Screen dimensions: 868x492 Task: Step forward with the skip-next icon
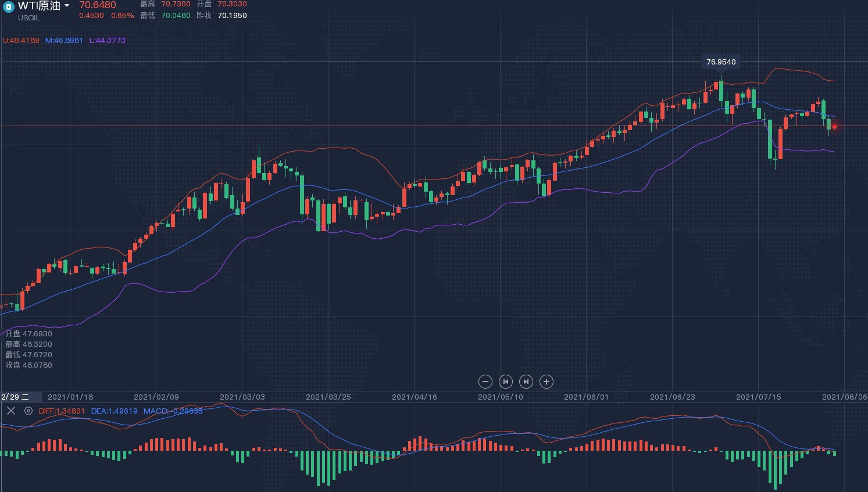[x=526, y=382]
